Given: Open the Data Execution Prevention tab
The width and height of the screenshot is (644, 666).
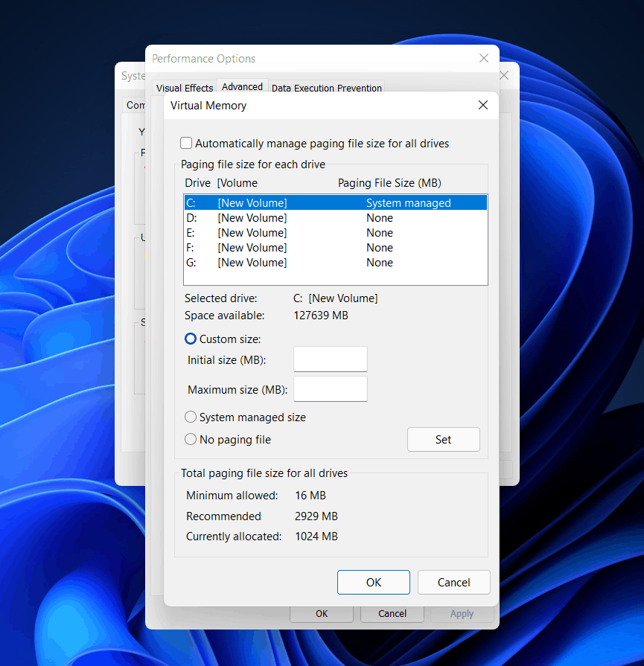Looking at the screenshot, I should point(326,88).
